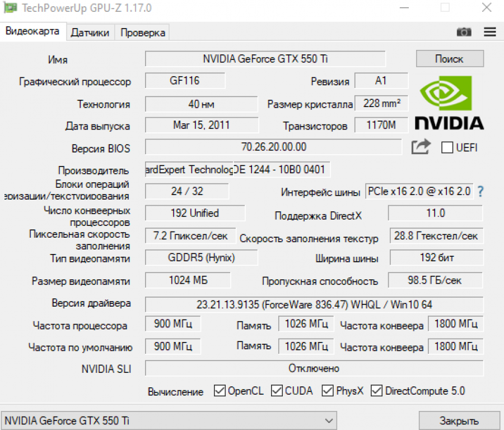Viewport: 504px width, 430px height.
Task: Open the hamburger menu icon
Action: [x=489, y=32]
